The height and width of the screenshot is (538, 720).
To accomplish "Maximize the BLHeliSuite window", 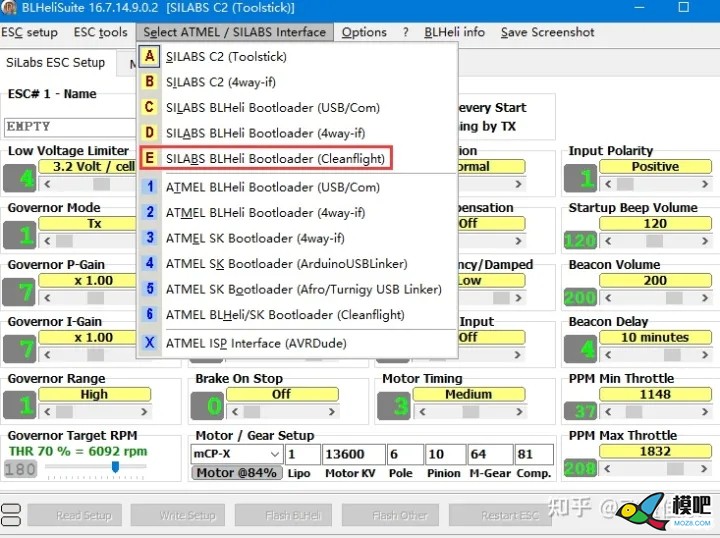I will (684, 7).
